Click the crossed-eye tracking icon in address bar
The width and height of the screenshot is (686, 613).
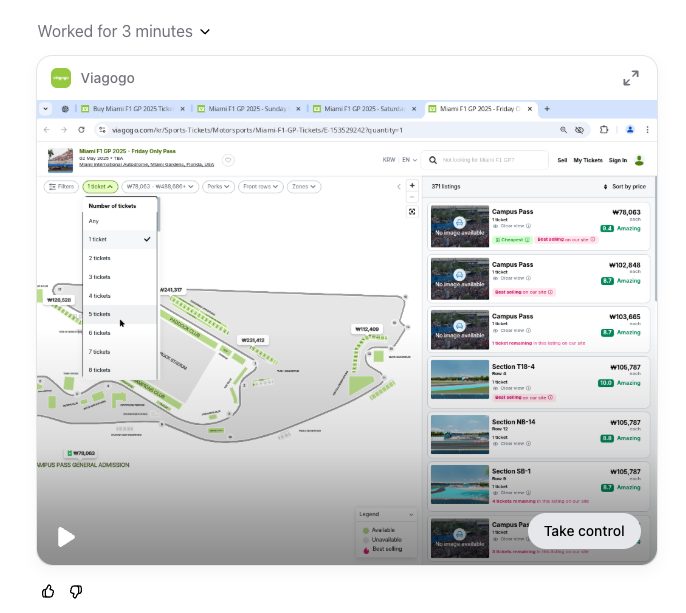[579, 130]
